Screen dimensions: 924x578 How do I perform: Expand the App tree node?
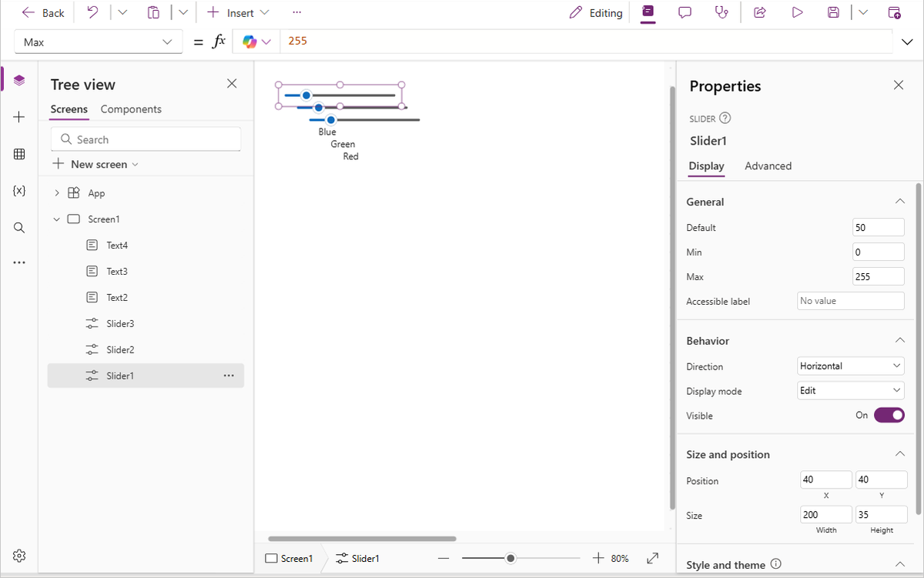[57, 193]
